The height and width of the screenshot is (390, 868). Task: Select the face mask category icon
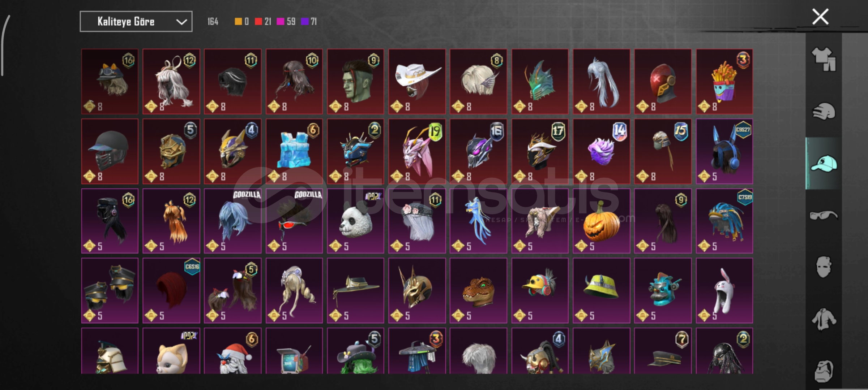tap(824, 267)
